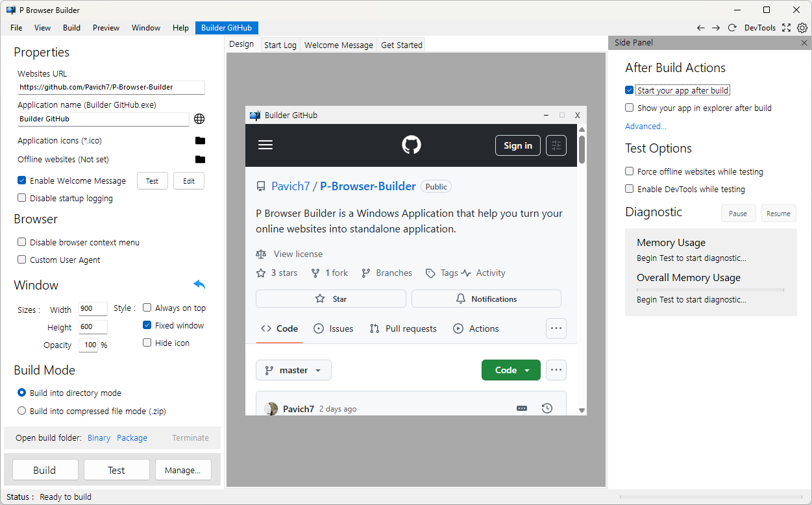Reload the preview with the refresh icon

pyautogui.click(x=732, y=28)
